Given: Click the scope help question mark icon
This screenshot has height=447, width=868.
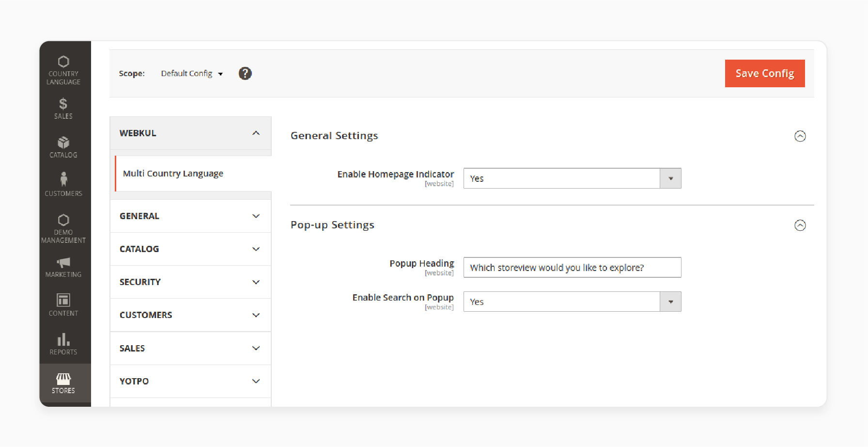Looking at the screenshot, I should pyautogui.click(x=245, y=73).
